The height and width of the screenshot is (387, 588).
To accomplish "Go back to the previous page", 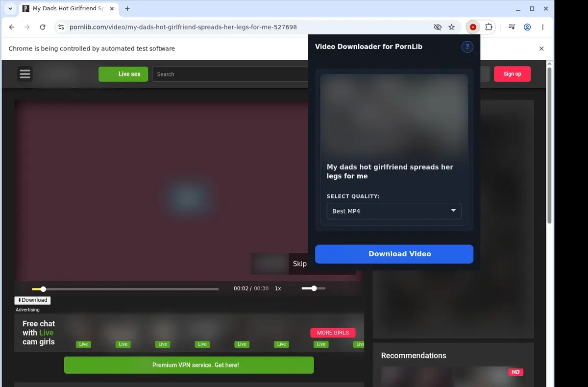I will pyautogui.click(x=12, y=27).
